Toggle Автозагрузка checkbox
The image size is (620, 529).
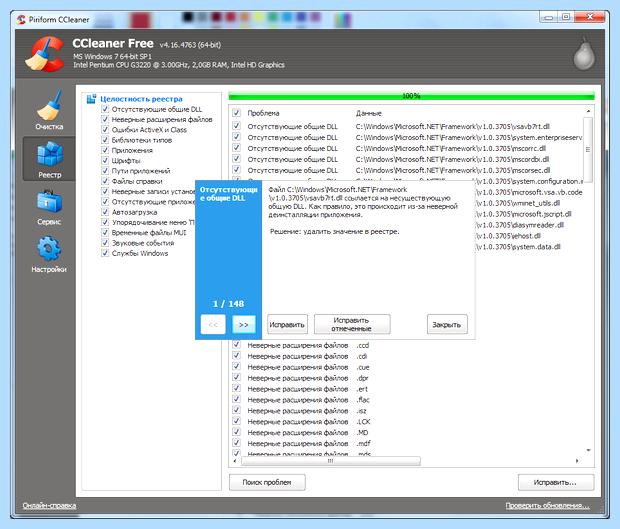click(x=105, y=212)
